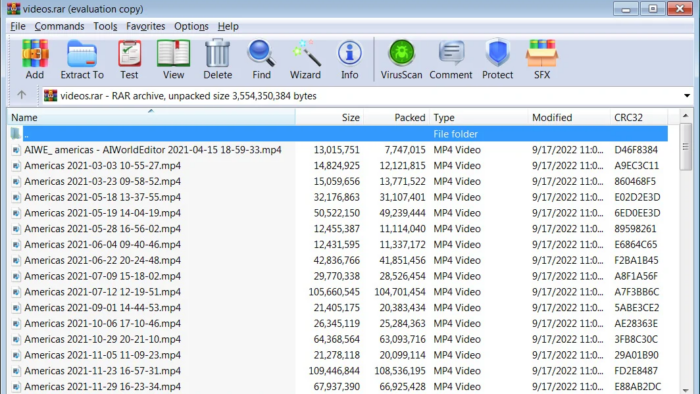Launch the Wizard wand tool
The height and width of the screenshot is (394, 700).
pyautogui.click(x=305, y=59)
